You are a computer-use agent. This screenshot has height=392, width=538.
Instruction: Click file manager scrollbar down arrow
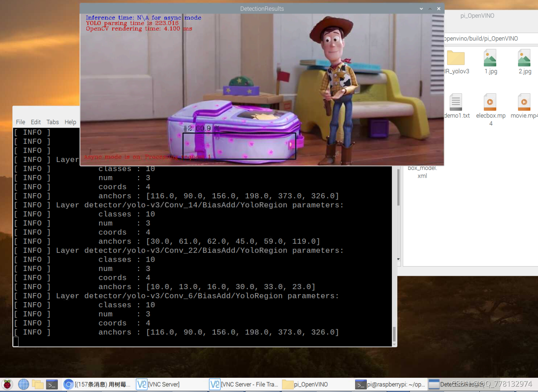[398, 259]
